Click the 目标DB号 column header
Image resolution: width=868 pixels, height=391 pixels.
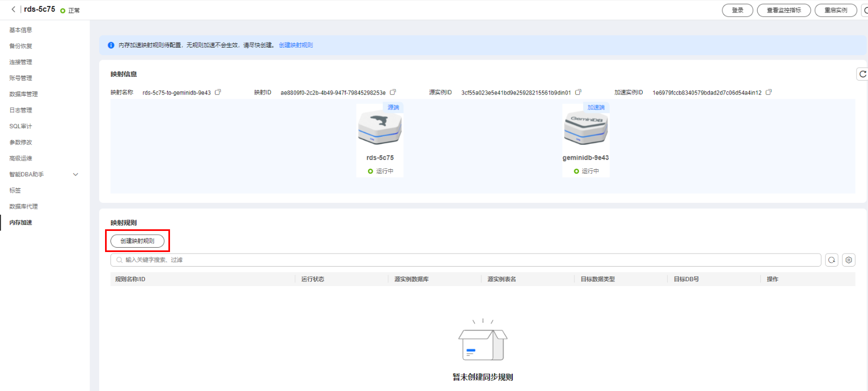tap(686, 279)
